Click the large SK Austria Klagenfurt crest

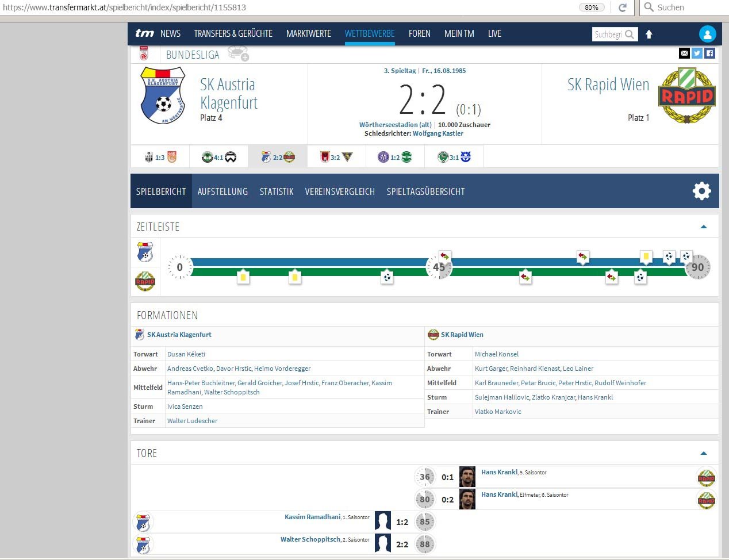pyautogui.click(x=163, y=95)
